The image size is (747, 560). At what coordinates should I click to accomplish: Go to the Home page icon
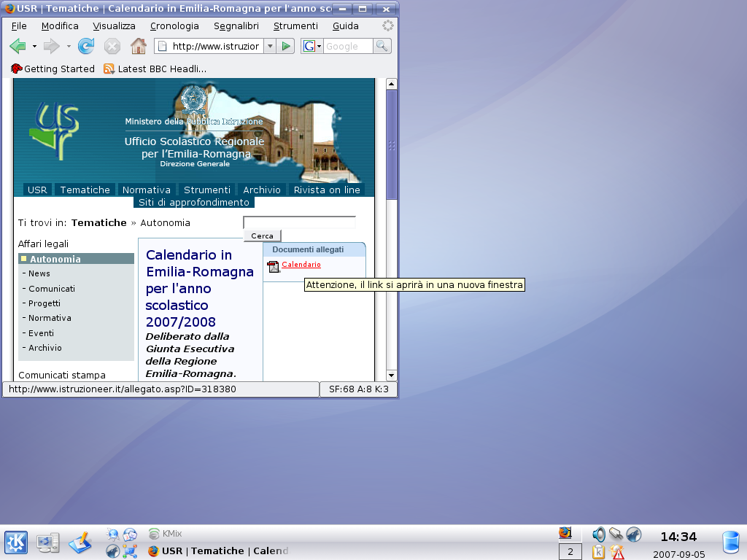coord(138,47)
